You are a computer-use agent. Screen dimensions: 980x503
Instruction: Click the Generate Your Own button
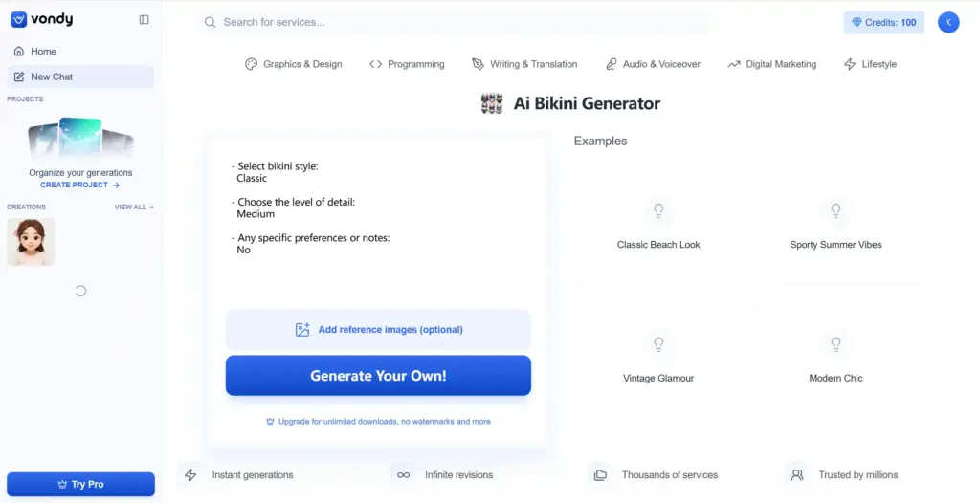[378, 376]
